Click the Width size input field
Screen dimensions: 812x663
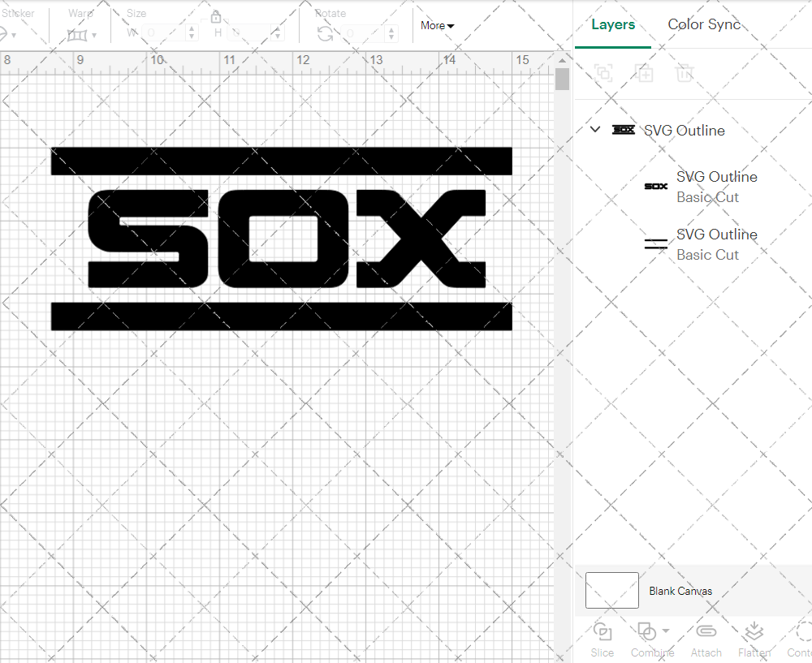[x=164, y=33]
